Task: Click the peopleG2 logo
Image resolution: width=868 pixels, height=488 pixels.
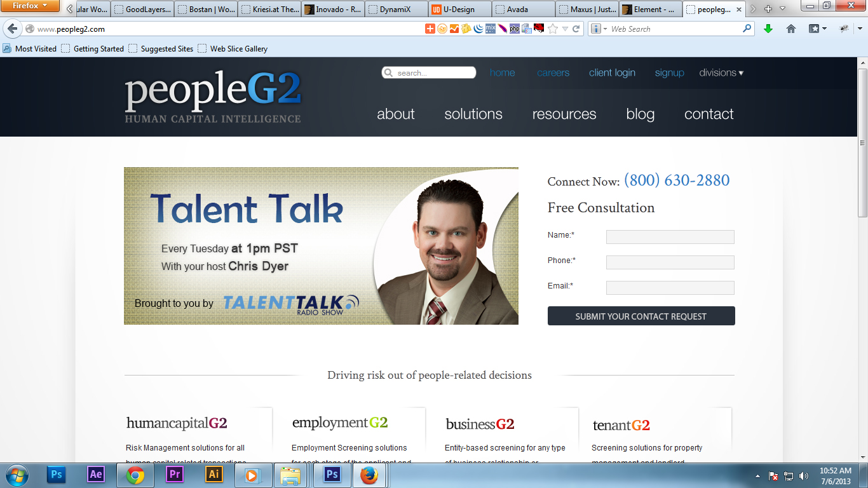Action: click(213, 97)
